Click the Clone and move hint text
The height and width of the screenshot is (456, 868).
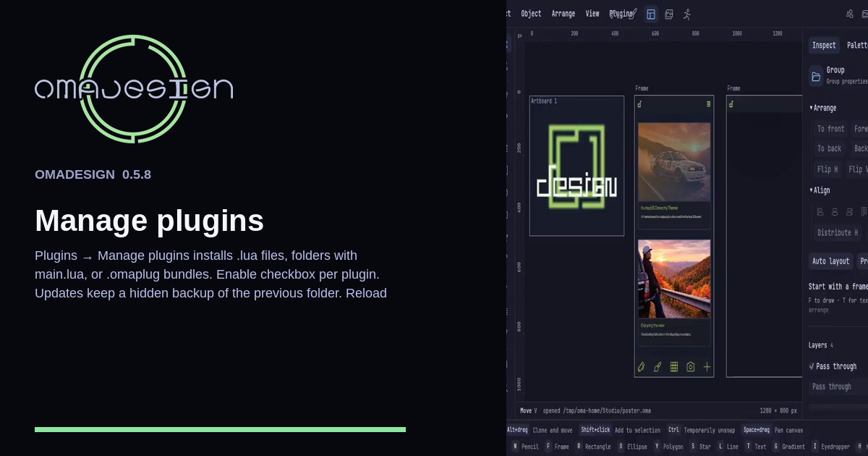pyautogui.click(x=553, y=430)
